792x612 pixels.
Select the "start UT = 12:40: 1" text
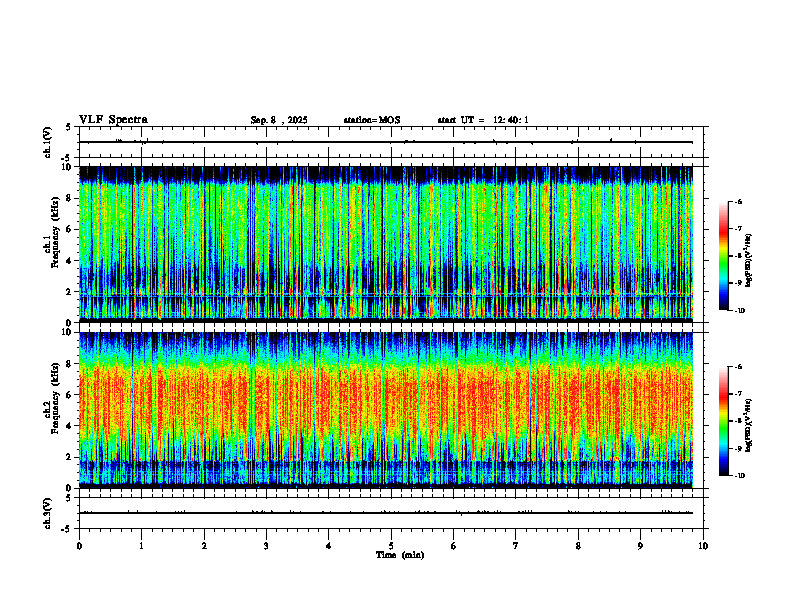click(x=483, y=120)
